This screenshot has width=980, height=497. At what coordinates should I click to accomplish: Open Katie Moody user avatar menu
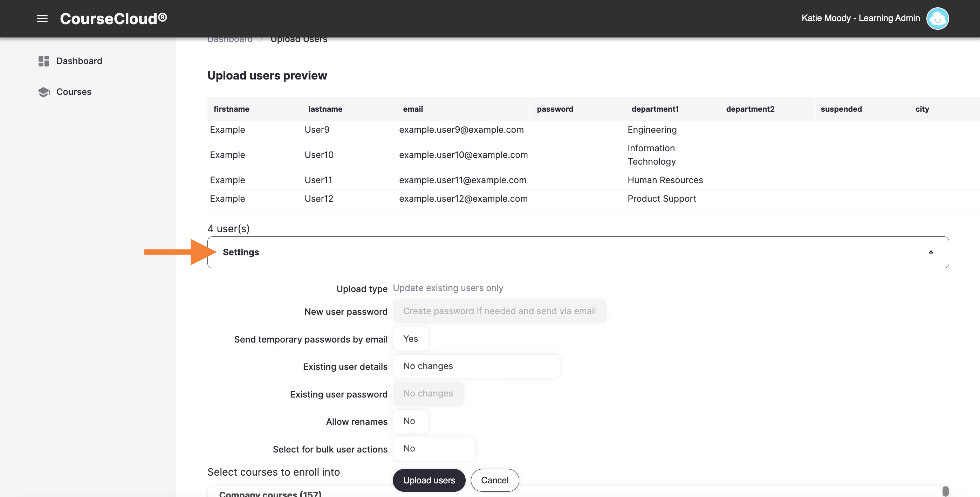tap(937, 18)
